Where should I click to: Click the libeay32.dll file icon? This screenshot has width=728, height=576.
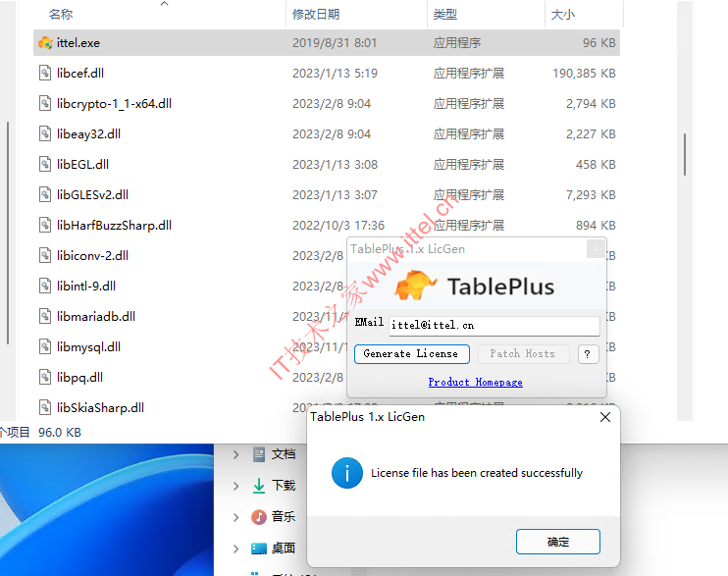pos(45,133)
